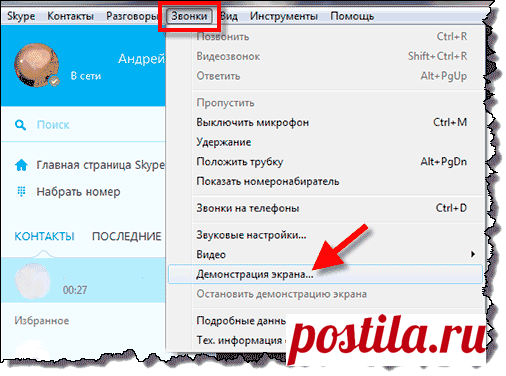This screenshot has height=376, width=506.
Task: Select Пропустить menu entry
Action: (x=325, y=103)
